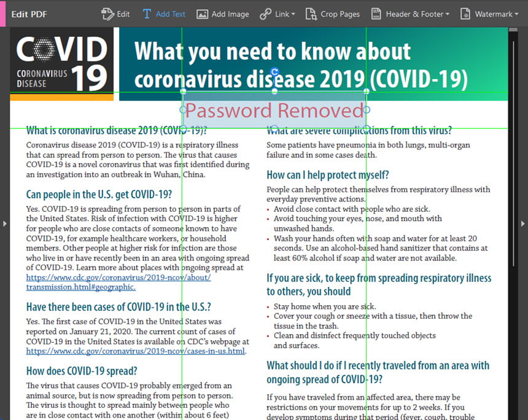Click the right middle resize handle of text box
528x420 pixels.
tap(367, 109)
